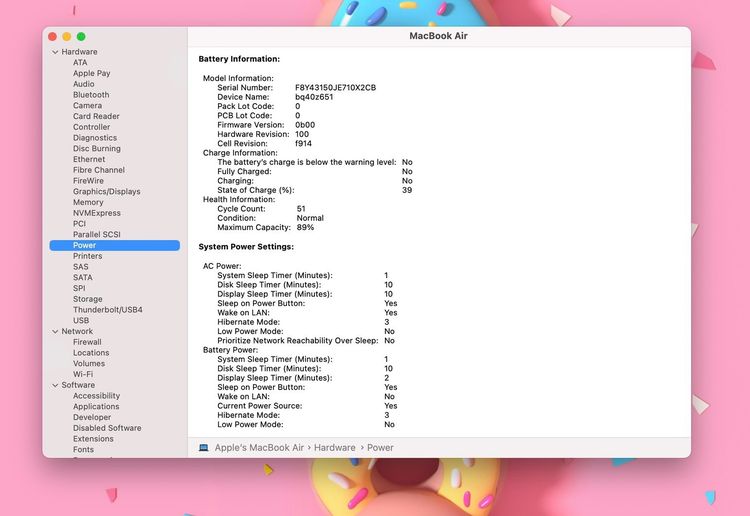Click the highlighted Power item
The image size is (750, 516).
[x=115, y=245]
